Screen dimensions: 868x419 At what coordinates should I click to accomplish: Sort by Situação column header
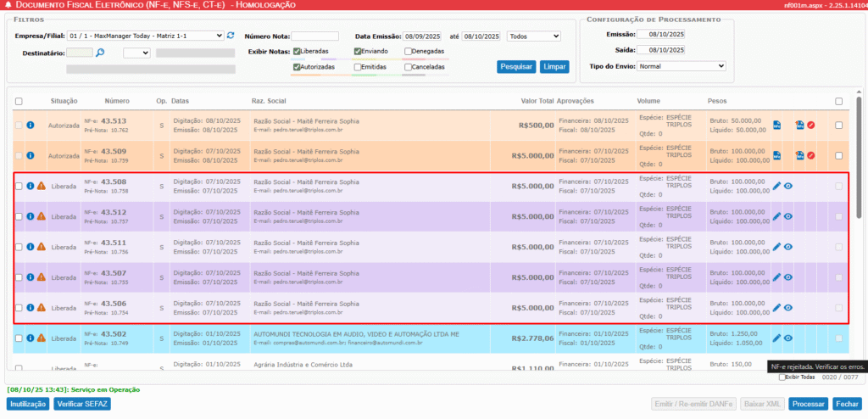(64, 101)
